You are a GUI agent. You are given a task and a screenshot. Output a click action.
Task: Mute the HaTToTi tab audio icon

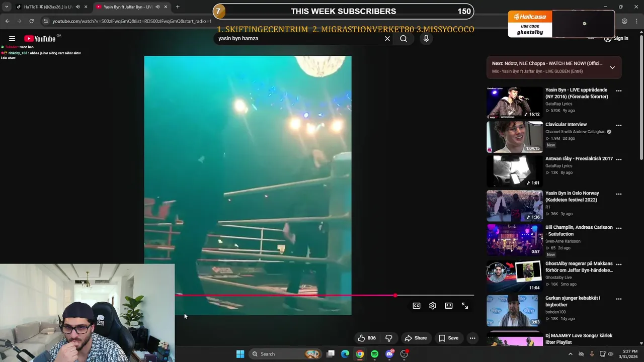(x=77, y=7)
